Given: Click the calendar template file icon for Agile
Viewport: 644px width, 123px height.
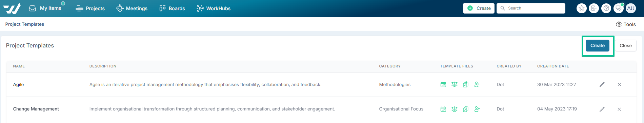Looking at the screenshot, I should (x=443, y=84).
